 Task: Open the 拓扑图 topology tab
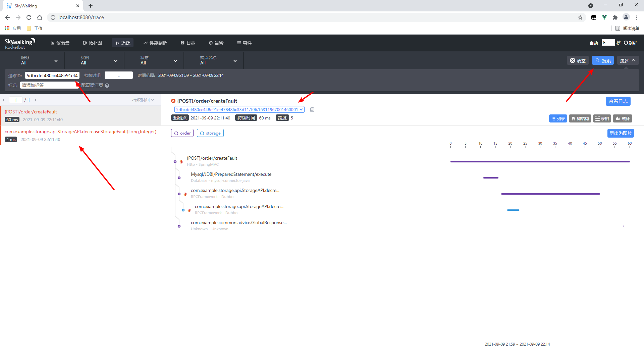click(x=93, y=43)
